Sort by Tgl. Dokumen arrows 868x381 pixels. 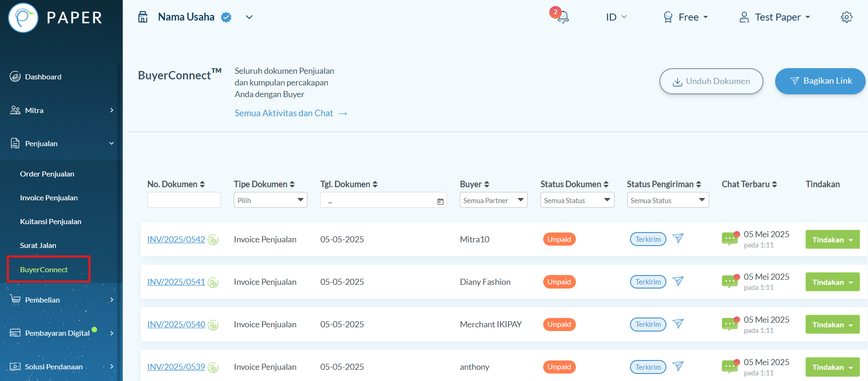click(x=375, y=184)
